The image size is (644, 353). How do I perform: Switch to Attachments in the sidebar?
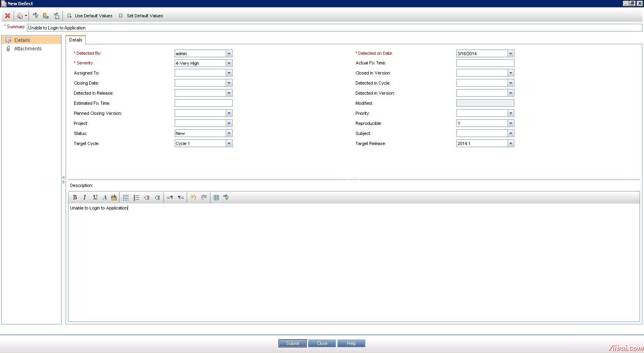(28, 49)
